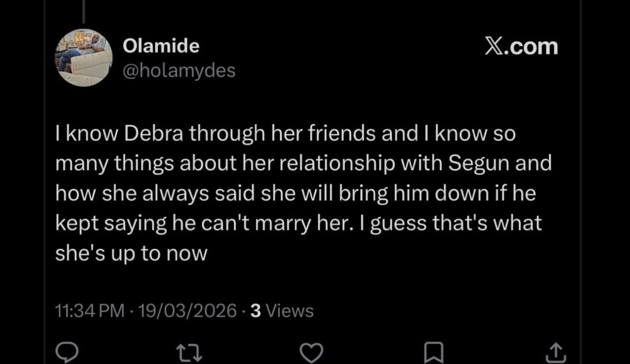Click the word Segun in the tweet
630x364 pixels.
(x=474, y=163)
